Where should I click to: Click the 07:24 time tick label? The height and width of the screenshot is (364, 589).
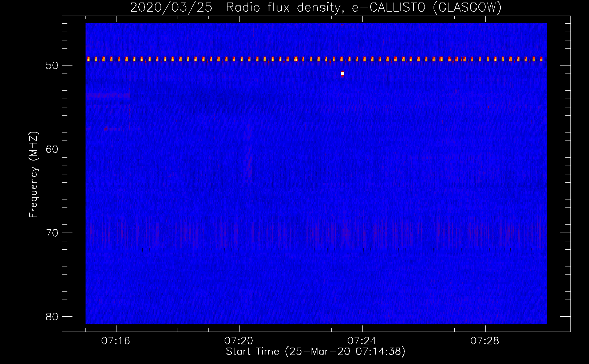(362, 341)
